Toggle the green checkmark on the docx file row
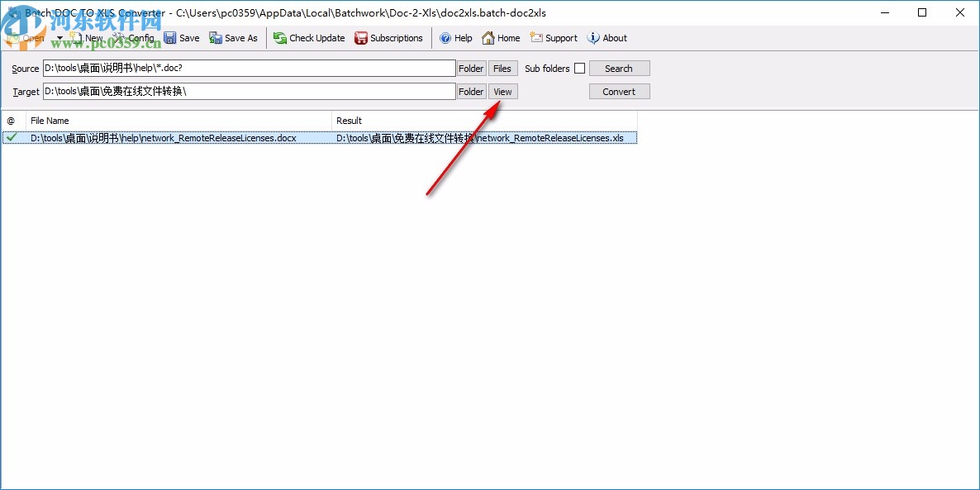This screenshot has height=490, width=980. (x=11, y=137)
